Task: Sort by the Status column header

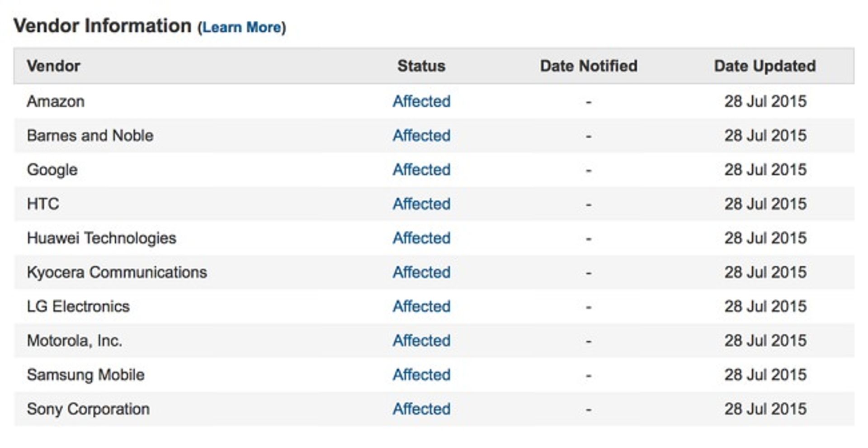Action: (x=421, y=66)
